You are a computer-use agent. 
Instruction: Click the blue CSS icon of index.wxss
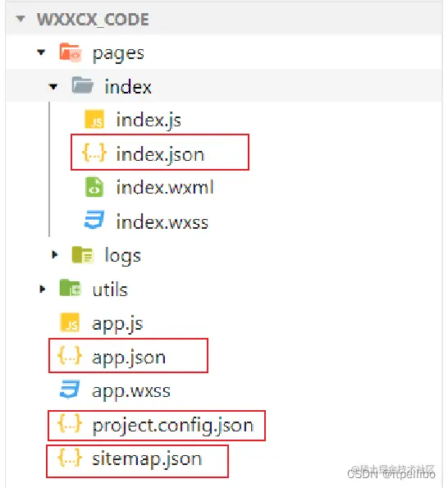pyautogui.click(x=94, y=220)
